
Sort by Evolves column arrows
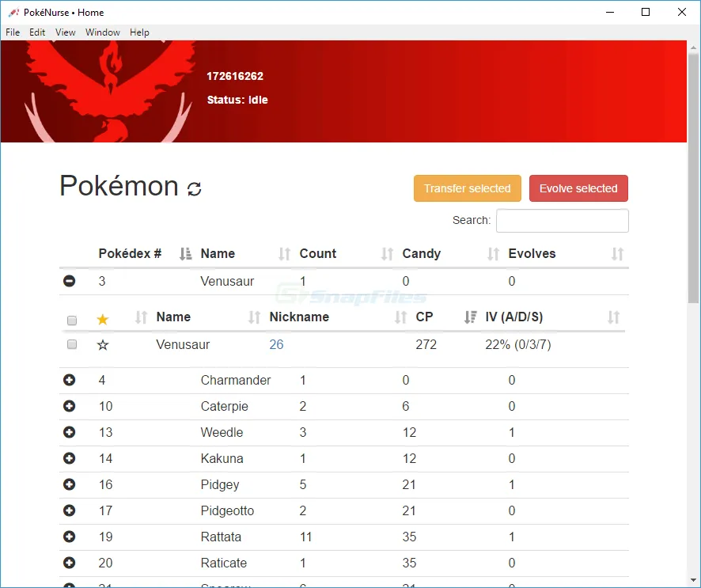(x=617, y=254)
